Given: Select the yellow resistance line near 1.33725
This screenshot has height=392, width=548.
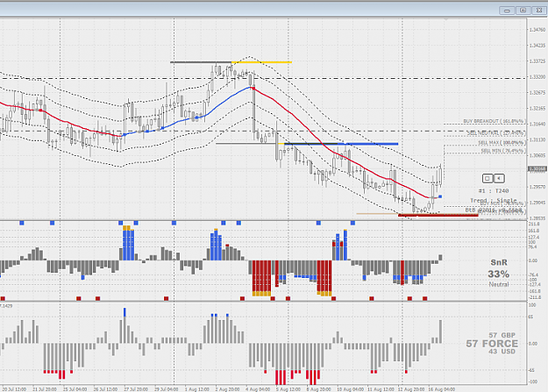Looking at the screenshot, I should 261,62.
